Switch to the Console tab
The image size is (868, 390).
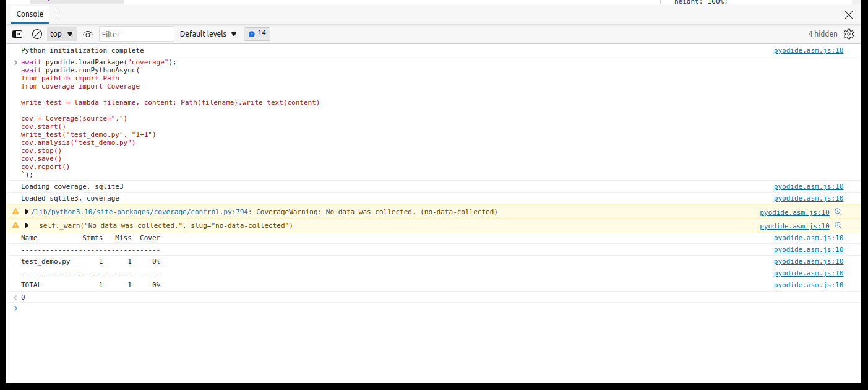coord(29,13)
